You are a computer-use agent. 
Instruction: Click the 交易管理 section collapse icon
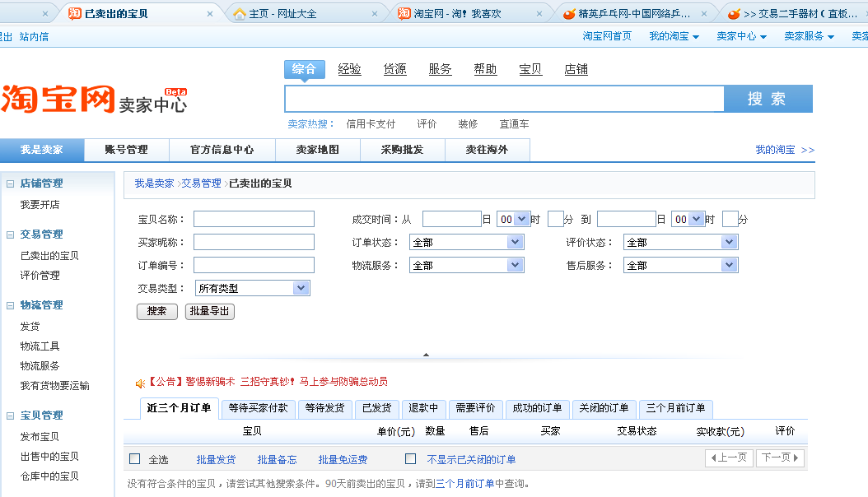10,235
